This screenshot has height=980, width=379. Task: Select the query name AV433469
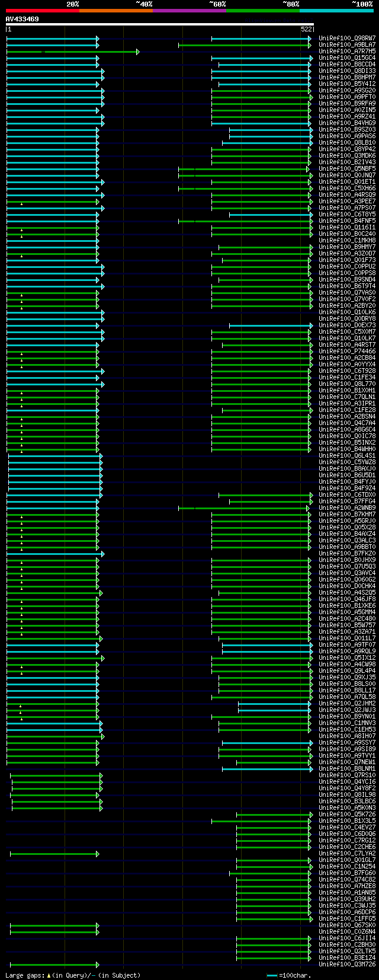(x=23, y=19)
